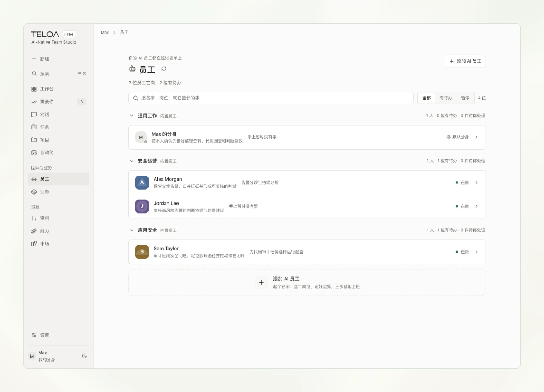Select the 有待办 filter tab
The height and width of the screenshot is (392, 544).
click(446, 98)
